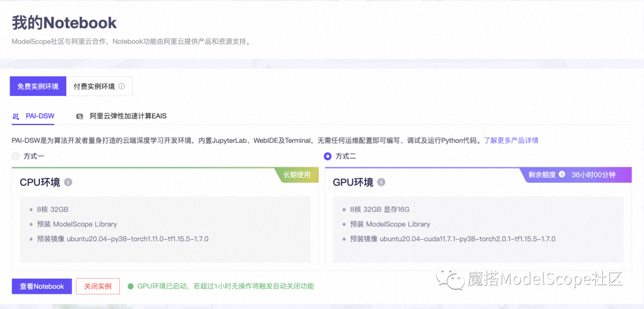
Task: Click the 查看Notebook button
Action: pyautogui.click(x=42, y=286)
